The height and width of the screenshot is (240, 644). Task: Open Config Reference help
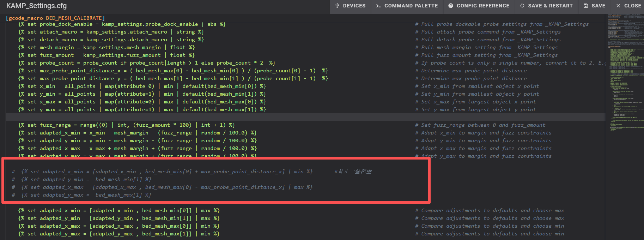[479, 6]
